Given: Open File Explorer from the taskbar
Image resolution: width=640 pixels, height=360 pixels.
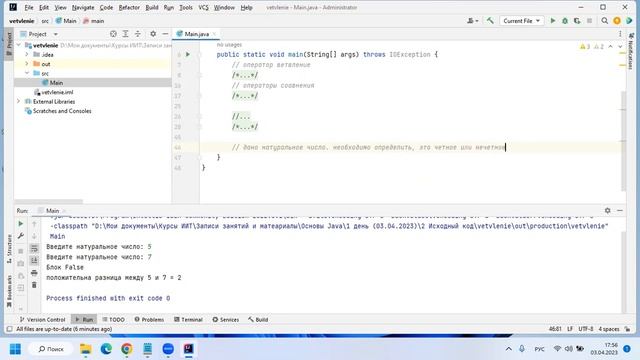Looking at the screenshot, I should pos(86,349).
